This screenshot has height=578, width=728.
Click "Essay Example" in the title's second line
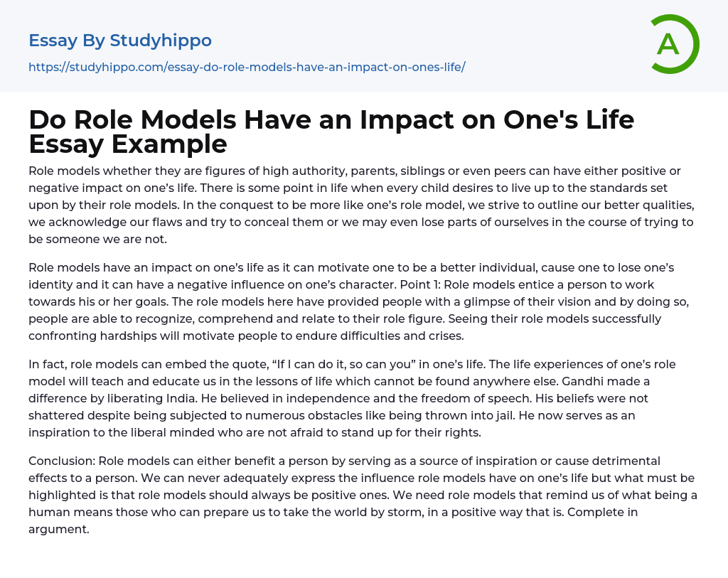128,144
